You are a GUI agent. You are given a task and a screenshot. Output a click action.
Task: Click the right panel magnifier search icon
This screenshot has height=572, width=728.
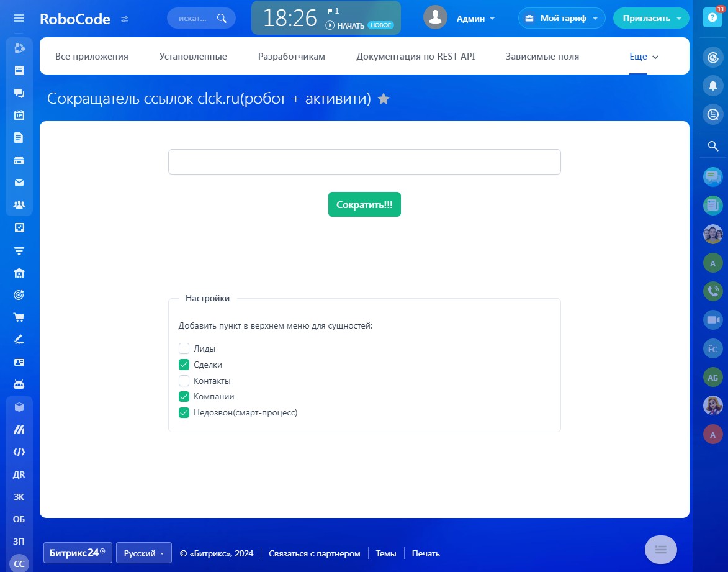712,147
